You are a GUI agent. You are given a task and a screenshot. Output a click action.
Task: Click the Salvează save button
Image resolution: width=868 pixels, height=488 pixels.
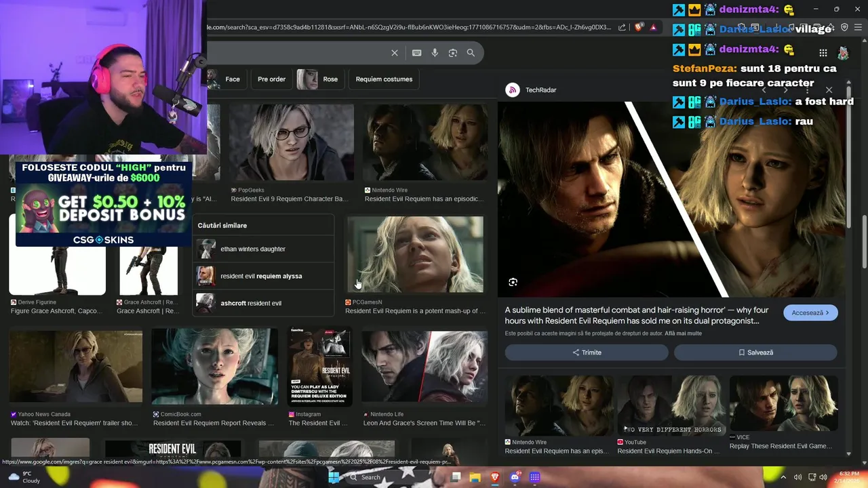click(x=755, y=352)
